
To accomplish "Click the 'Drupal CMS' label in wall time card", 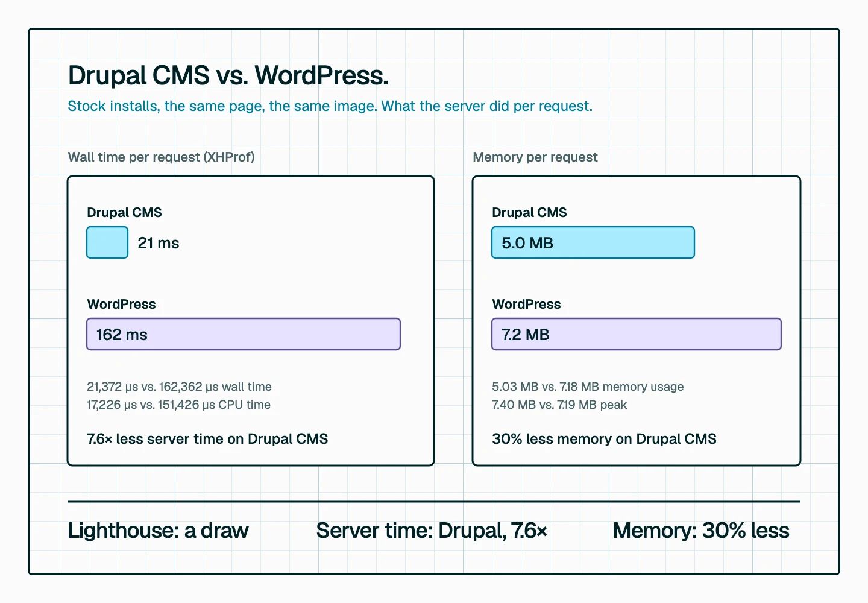I will pos(124,212).
